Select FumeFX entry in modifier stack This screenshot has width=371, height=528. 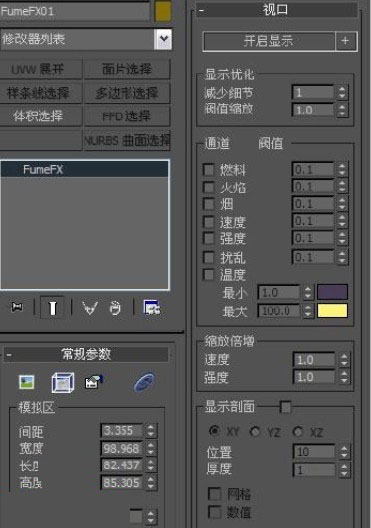click(85, 169)
